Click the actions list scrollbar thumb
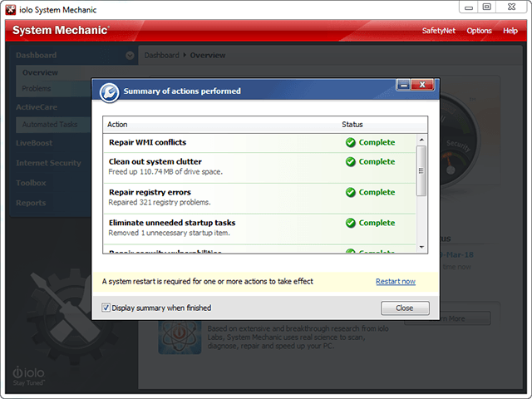Viewport: 532px width, 399px height. [x=421, y=170]
